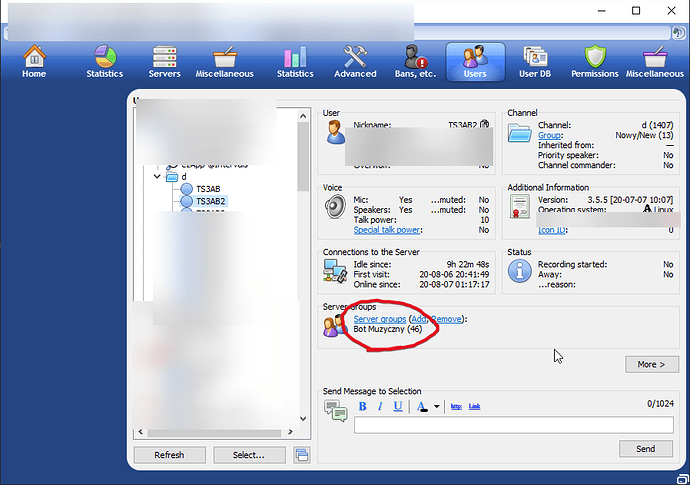The width and height of the screenshot is (690, 485).
Task: Select client TS3AB in channel tree
Action: pyautogui.click(x=207, y=189)
